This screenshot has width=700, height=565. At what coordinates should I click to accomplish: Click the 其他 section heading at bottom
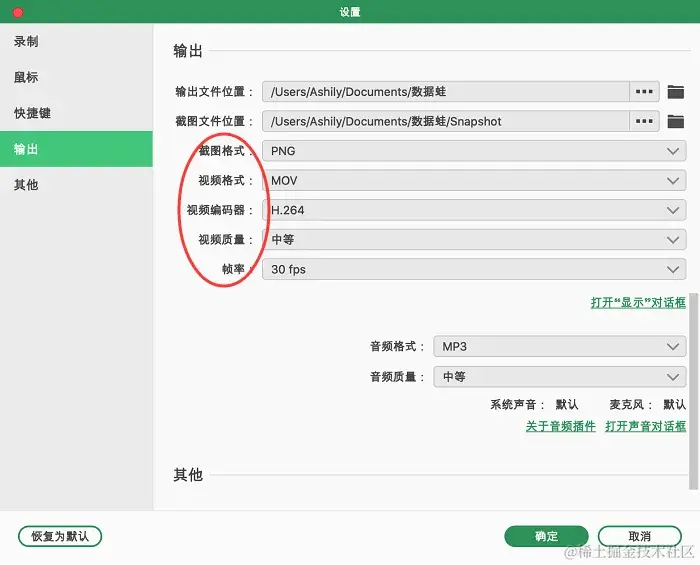pos(188,474)
